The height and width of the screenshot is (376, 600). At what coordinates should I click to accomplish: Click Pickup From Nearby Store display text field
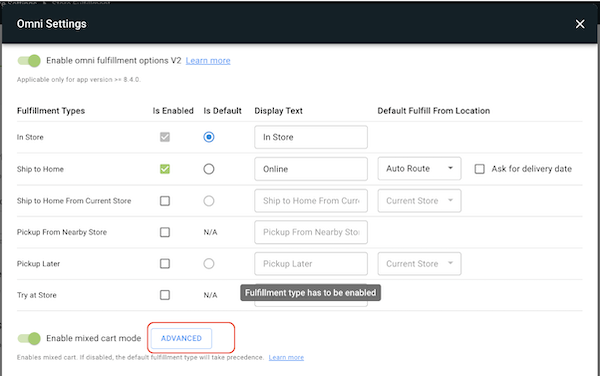pos(311,232)
